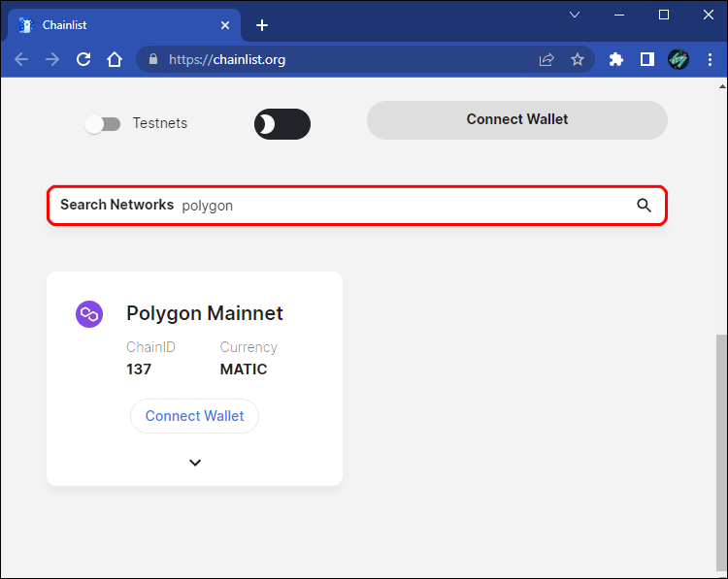Screen dimensions: 728x579
Task: Click the Testnets label
Action: [x=160, y=123]
